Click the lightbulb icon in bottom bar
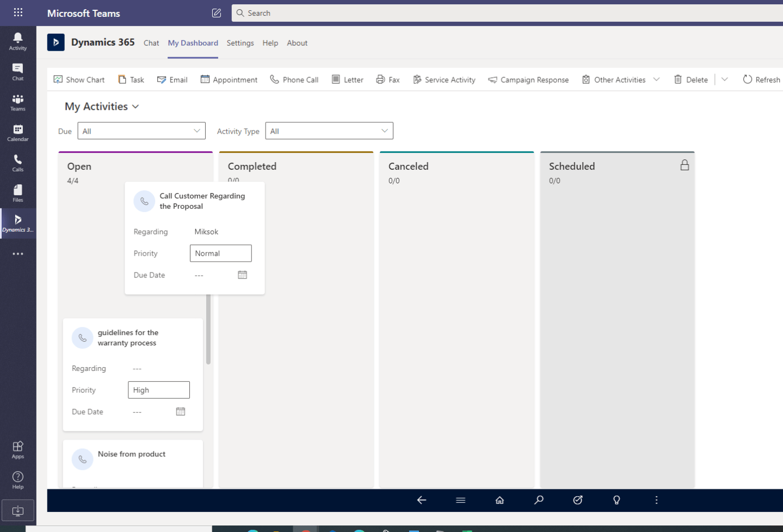Image resolution: width=783 pixels, height=532 pixels. (616, 500)
